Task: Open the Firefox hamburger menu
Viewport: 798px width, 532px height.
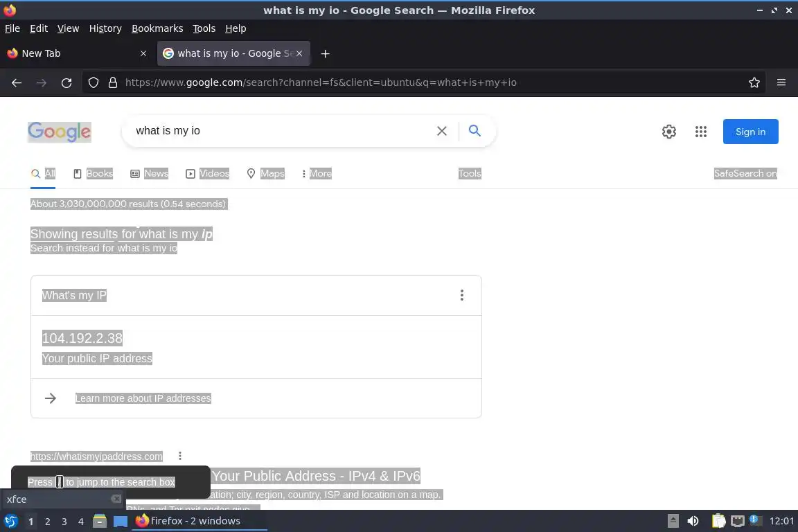Action: pyautogui.click(x=781, y=82)
